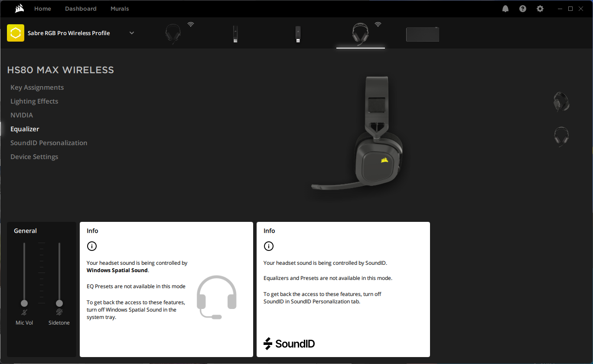Screen dimensions: 593x364
Task: Click the General panel heading
Action: (25, 231)
